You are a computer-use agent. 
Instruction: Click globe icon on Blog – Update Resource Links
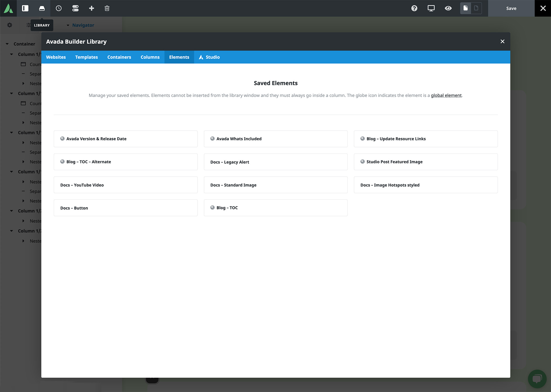coord(363,139)
